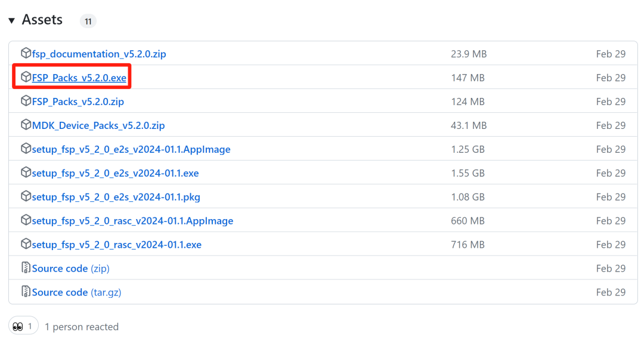Toggle the eyes emoji reaction button
The width and height of the screenshot is (644, 342).
click(23, 326)
